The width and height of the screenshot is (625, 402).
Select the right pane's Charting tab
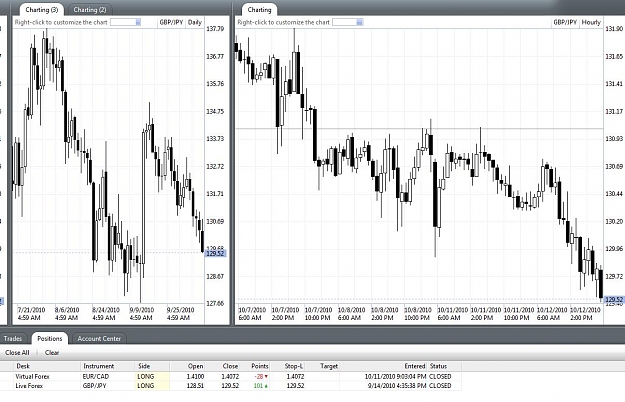[x=259, y=10]
